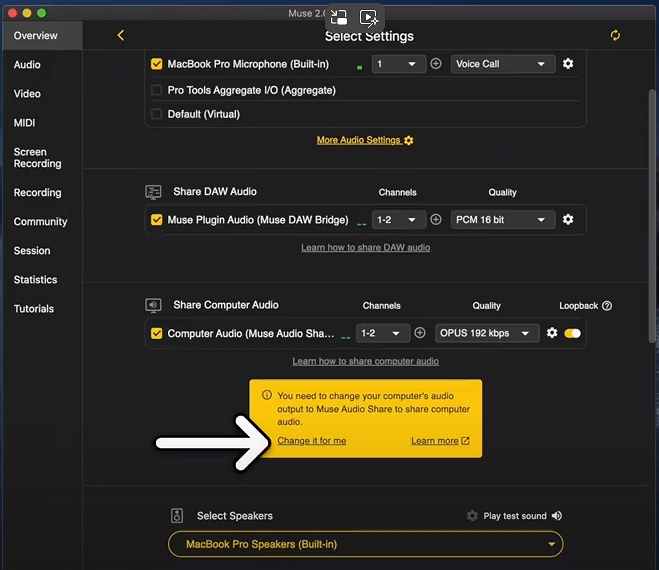
Task: Click the Select Speakers heading
Action: [x=235, y=516]
